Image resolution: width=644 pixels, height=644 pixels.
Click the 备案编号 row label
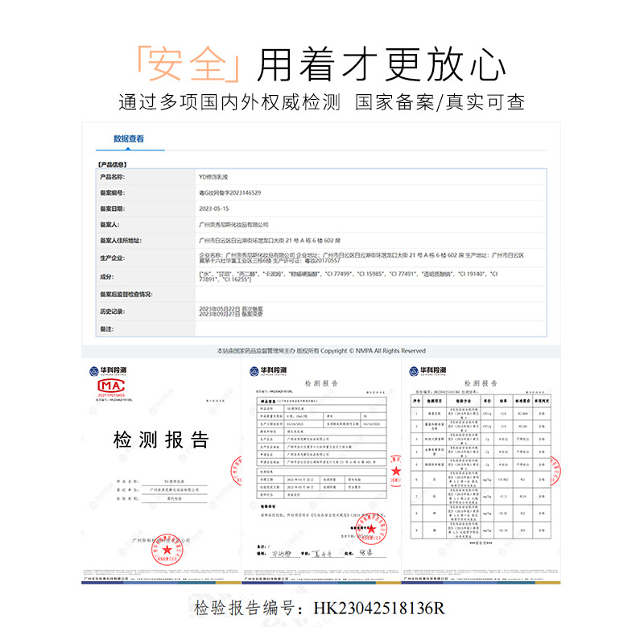(112, 192)
